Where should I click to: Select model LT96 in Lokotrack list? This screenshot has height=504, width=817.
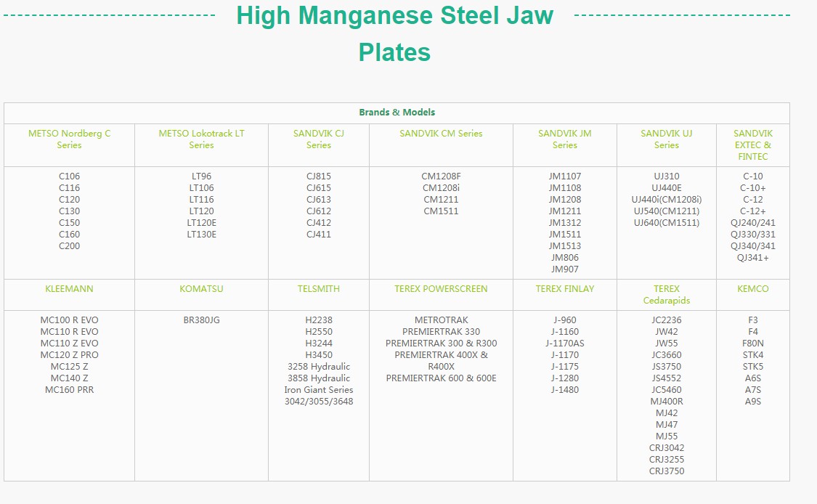202,176
